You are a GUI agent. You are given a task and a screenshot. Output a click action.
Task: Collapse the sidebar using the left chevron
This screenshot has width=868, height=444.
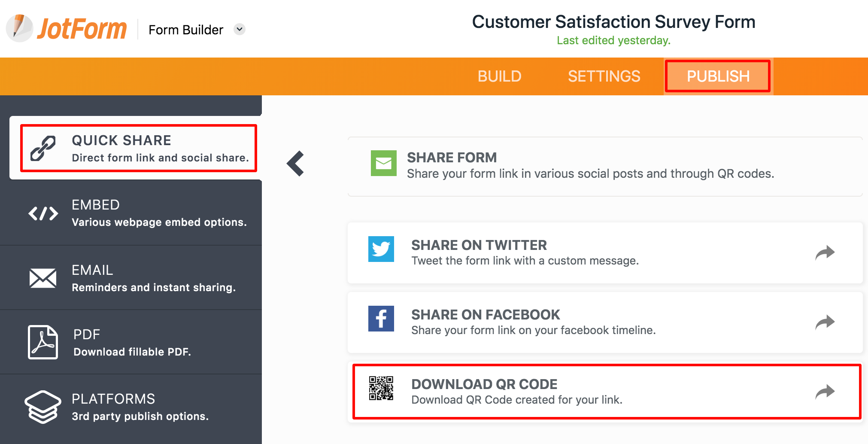coord(296,164)
